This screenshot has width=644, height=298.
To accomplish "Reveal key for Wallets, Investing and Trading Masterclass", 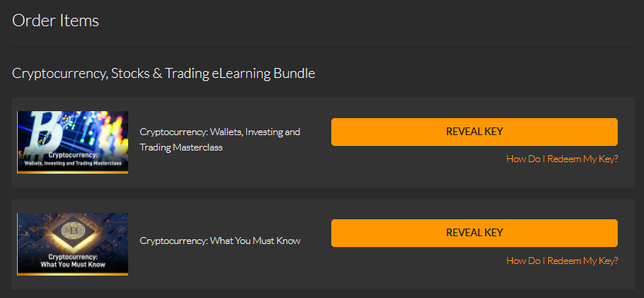I will pos(474,132).
